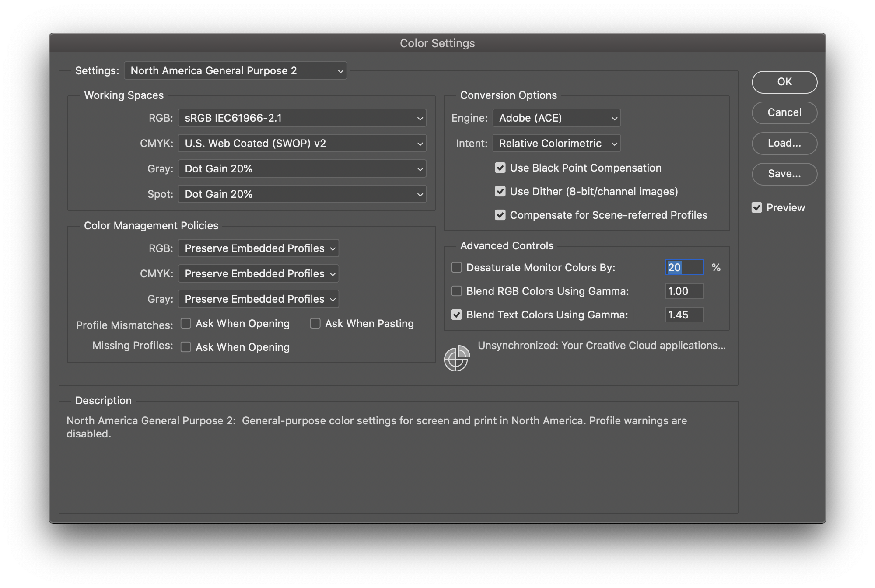The image size is (875, 588).
Task: Uncheck Use Dither for 8-bit images
Action: pyautogui.click(x=500, y=191)
